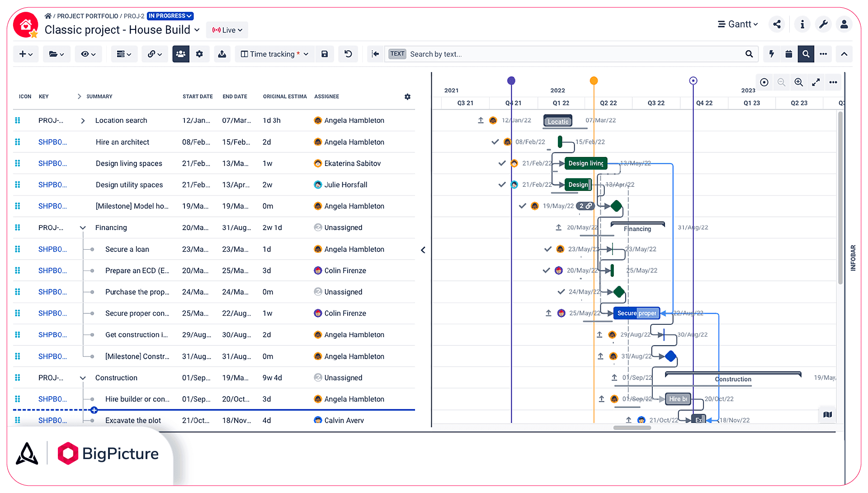
Task: Toggle TEXT search mode label
Action: [x=397, y=54]
